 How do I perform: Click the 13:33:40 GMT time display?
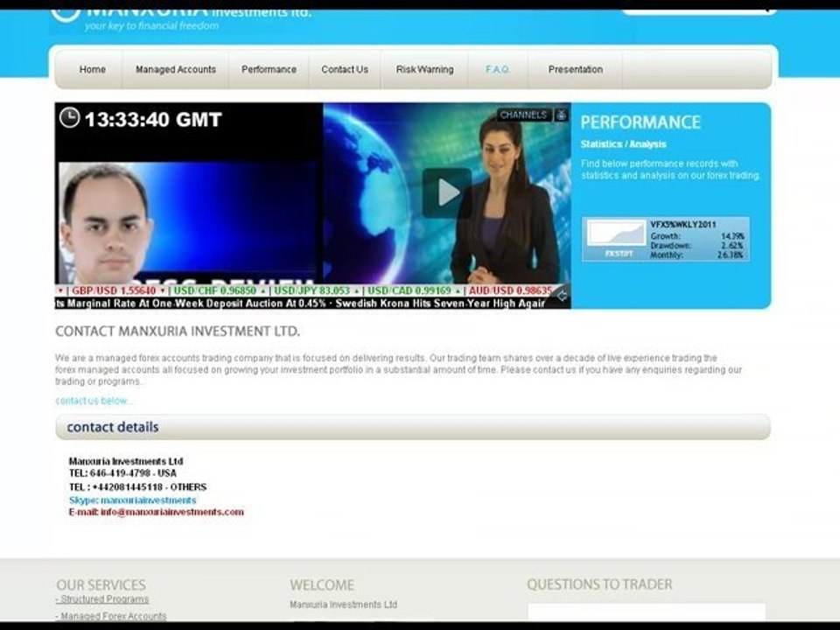pyautogui.click(x=153, y=120)
